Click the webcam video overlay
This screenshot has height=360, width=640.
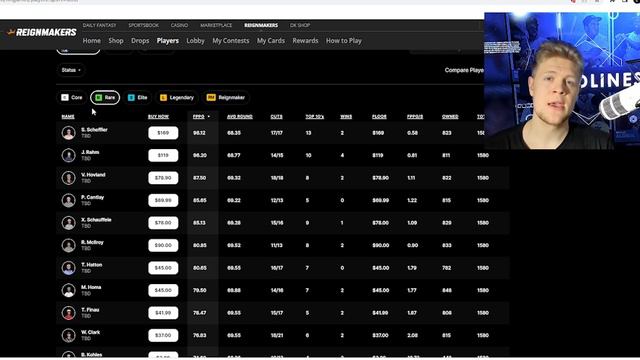click(562, 80)
